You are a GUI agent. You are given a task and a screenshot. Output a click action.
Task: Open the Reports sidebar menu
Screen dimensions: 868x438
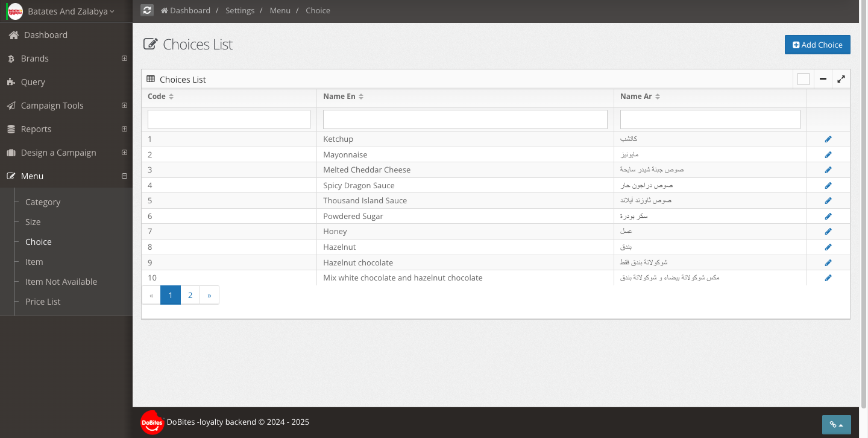pyautogui.click(x=36, y=129)
